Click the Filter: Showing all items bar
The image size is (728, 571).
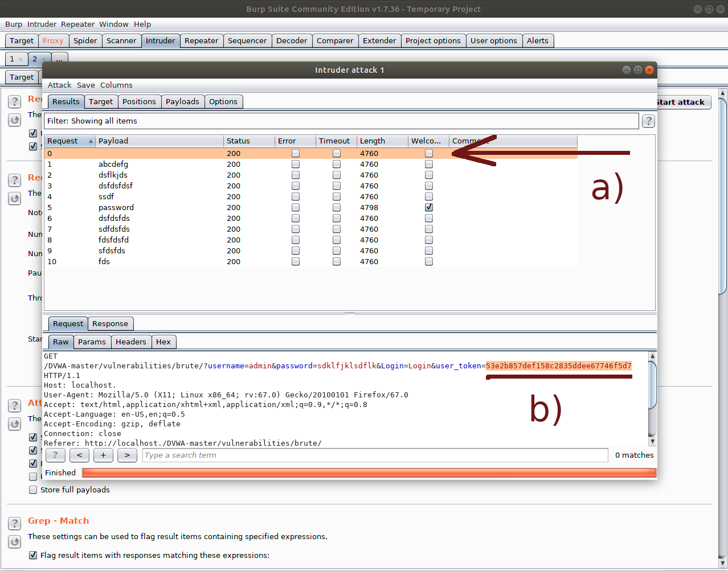[x=341, y=121]
